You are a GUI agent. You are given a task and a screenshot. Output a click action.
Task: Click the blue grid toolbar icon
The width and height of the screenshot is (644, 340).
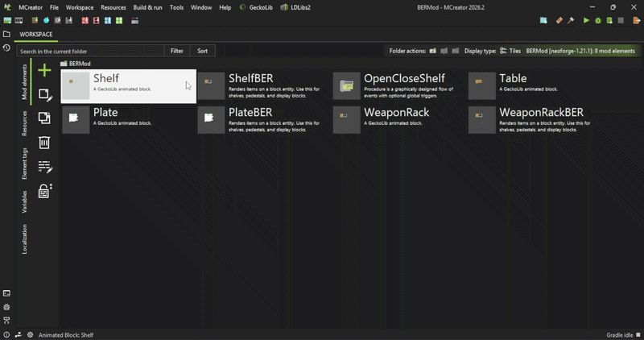[108, 21]
